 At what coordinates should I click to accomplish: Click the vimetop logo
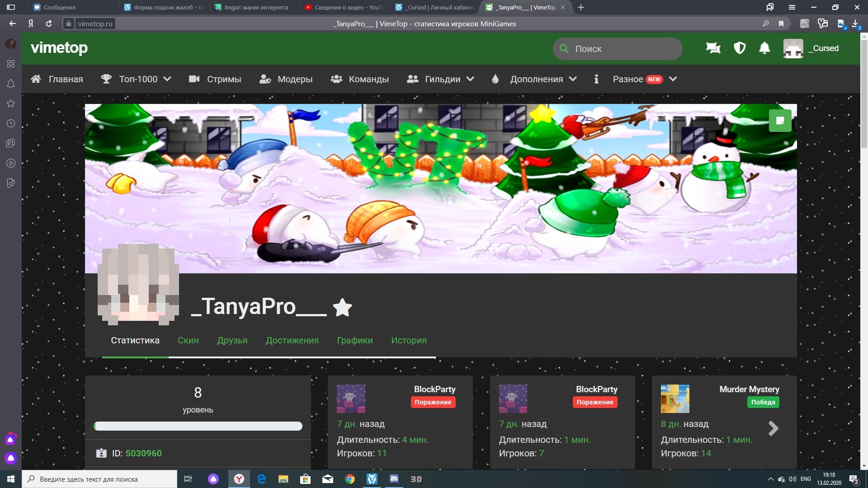59,48
